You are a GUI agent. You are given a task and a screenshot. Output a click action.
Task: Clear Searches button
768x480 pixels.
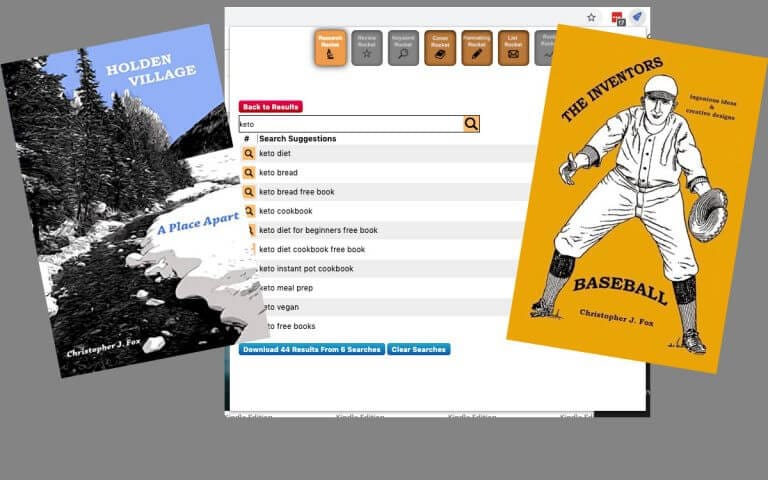click(x=419, y=349)
